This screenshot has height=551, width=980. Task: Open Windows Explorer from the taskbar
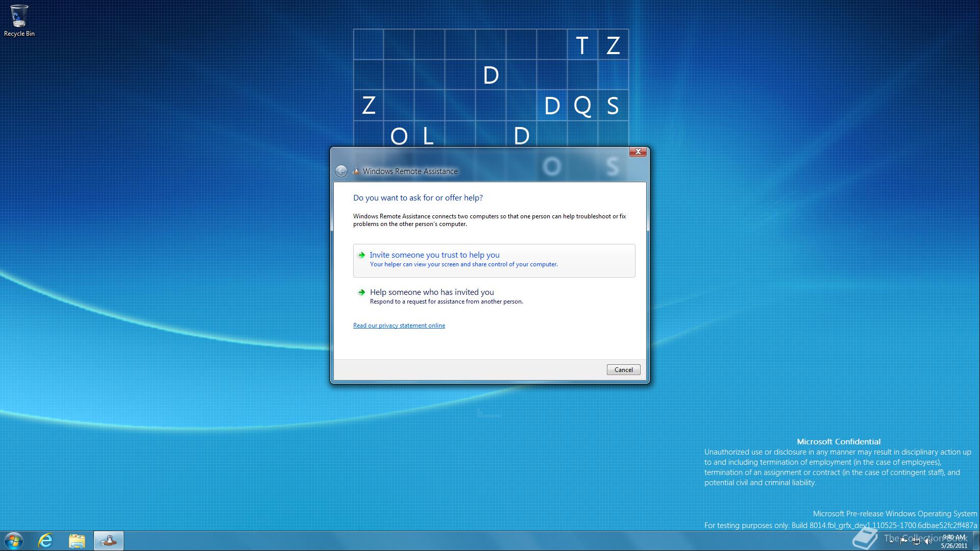[77, 541]
